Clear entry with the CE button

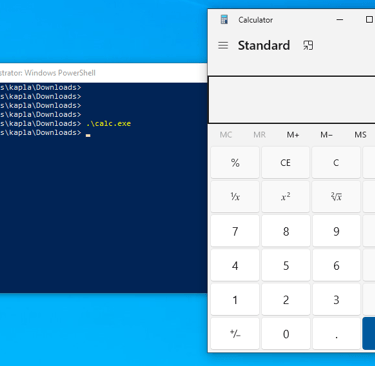[x=286, y=163]
